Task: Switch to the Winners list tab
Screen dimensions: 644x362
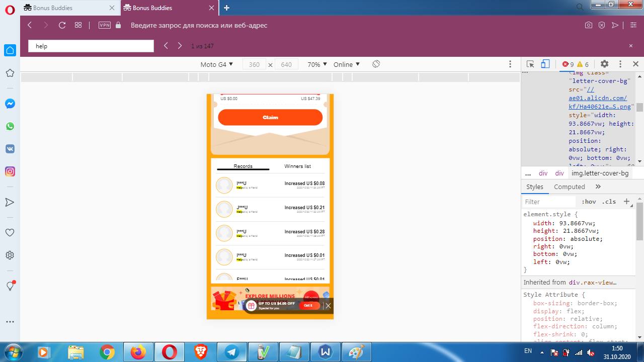Action: 297,166
